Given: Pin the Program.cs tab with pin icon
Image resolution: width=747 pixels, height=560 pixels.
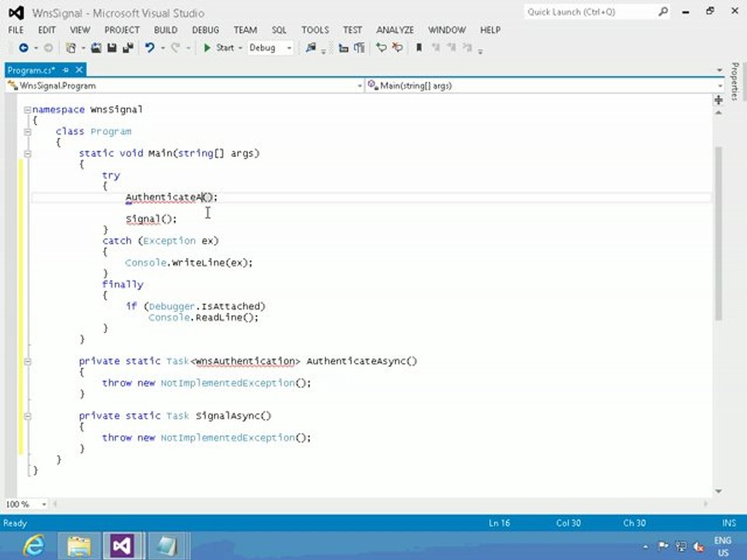Looking at the screenshot, I should click(x=65, y=70).
